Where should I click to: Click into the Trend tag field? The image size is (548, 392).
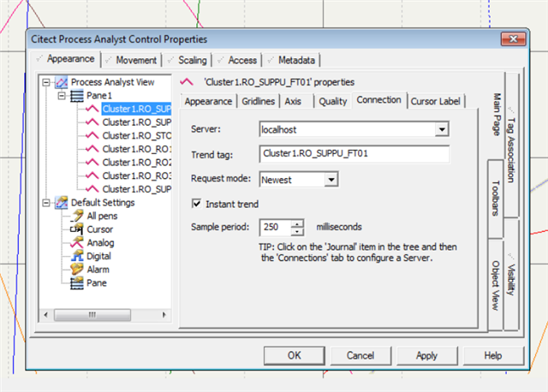pos(354,154)
